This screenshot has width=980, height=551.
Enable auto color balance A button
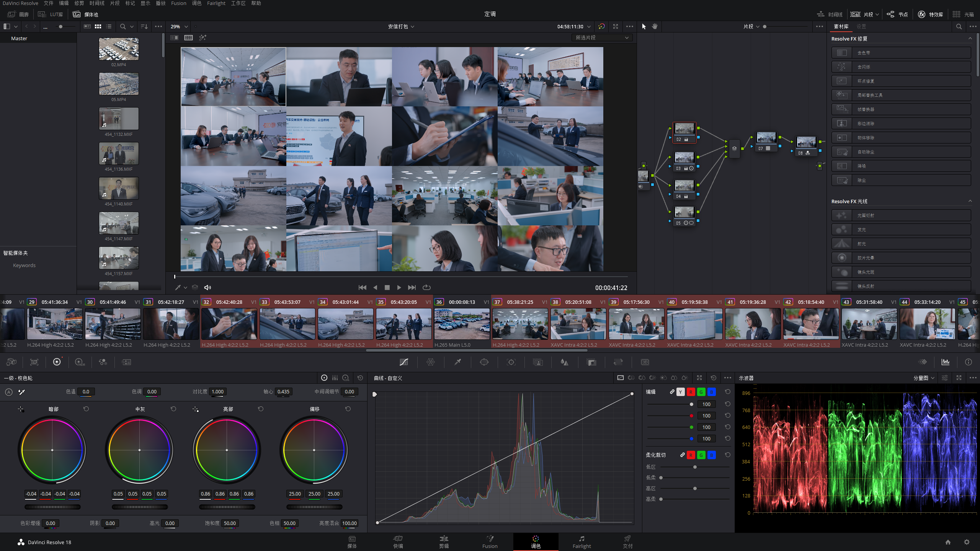coord(9,392)
